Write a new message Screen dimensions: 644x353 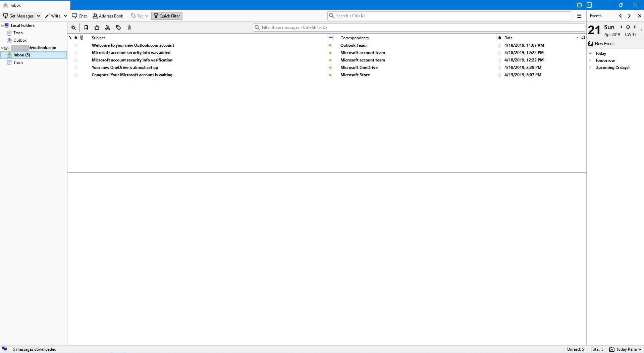click(53, 16)
